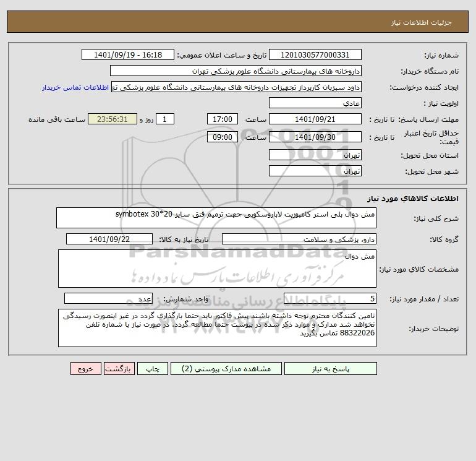
Task: Click the 'نام دستگاه خریدار:' label
Action: (430, 71)
